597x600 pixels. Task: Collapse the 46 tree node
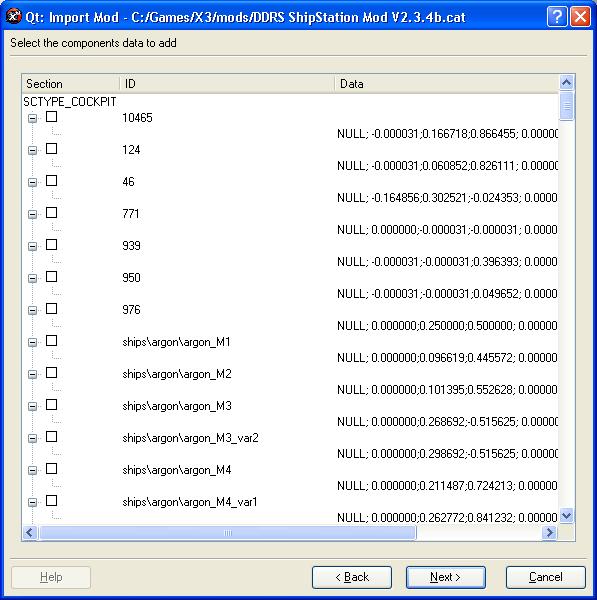[33, 182]
